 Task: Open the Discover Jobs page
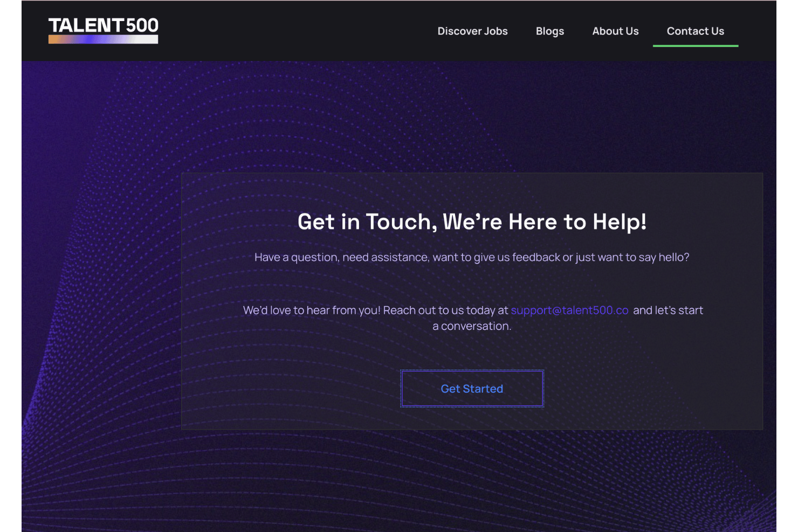tap(472, 31)
